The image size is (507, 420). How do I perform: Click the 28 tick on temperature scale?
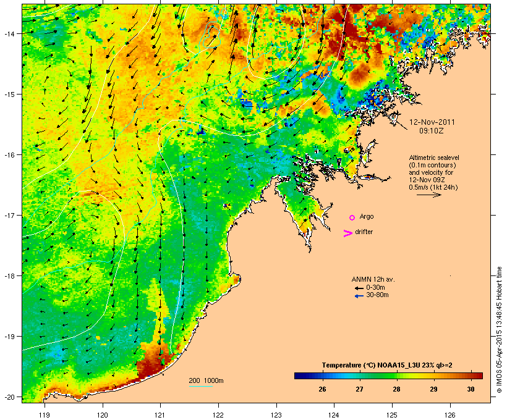coord(397,389)
